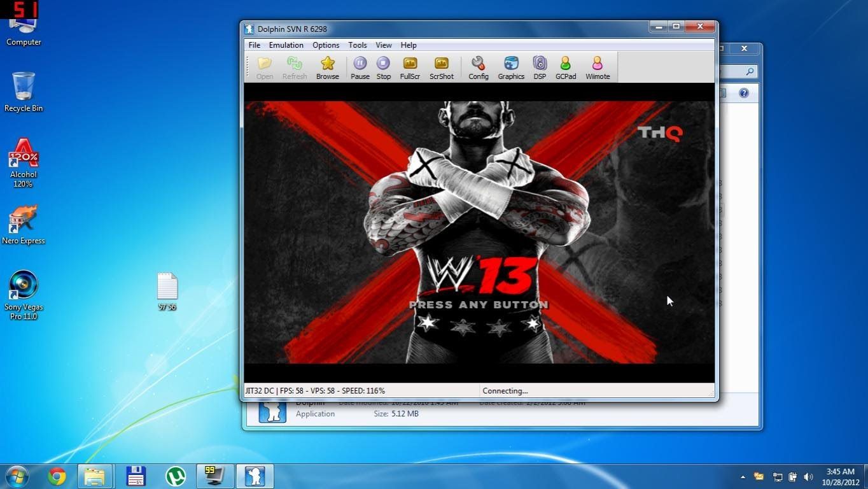Select the 57 56 text file on desktop
Screen dimensions: 868x489
(167, 292)
